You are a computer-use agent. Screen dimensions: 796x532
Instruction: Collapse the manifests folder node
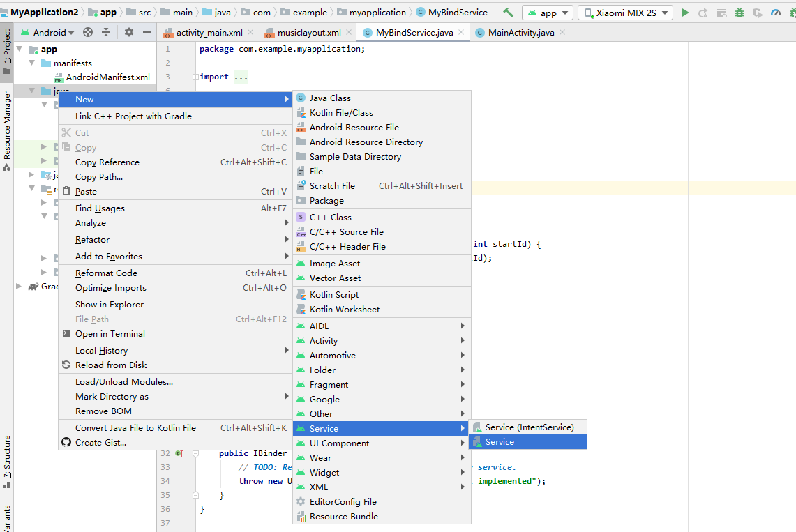pyautogui.click(x=31, y=63)
